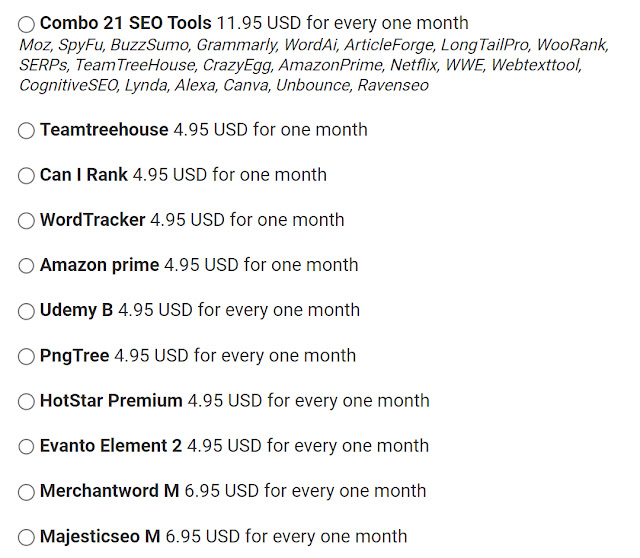The height and width of the screenshot is (558, 640).
Task: Select the PngTree radio button
Action: pos(27,357)
